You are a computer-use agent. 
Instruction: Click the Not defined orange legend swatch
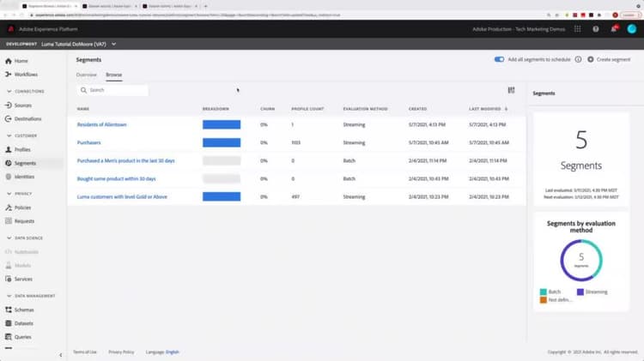coord(544,300)
